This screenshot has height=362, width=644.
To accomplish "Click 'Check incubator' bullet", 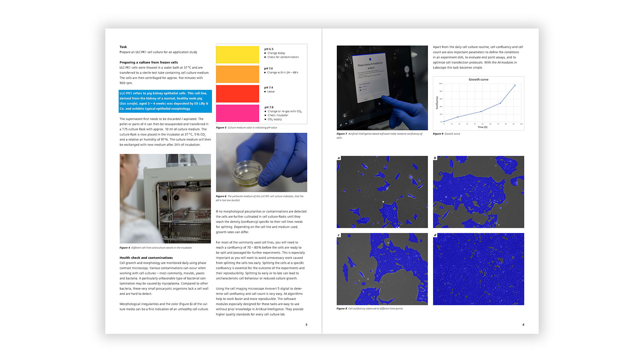I will [x=276, y=115].
